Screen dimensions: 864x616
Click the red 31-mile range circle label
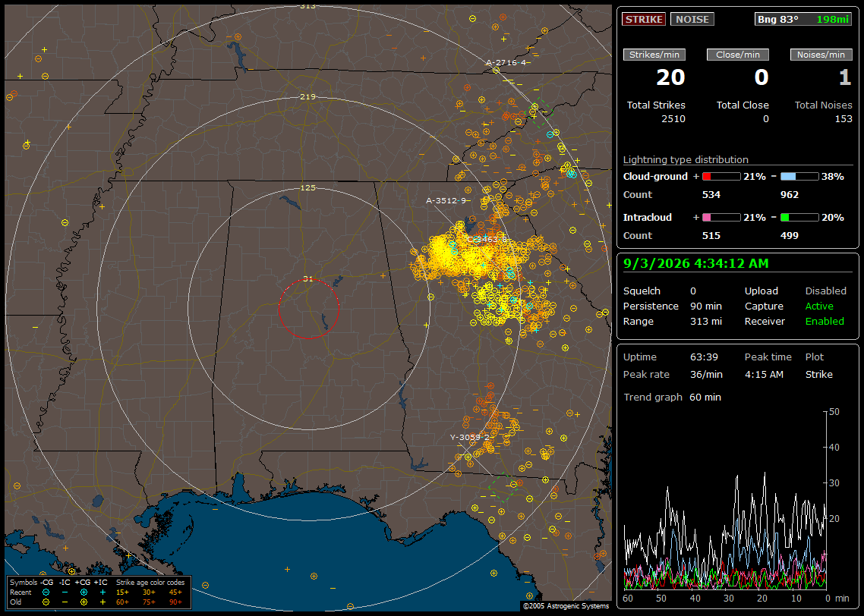(308, 279)
